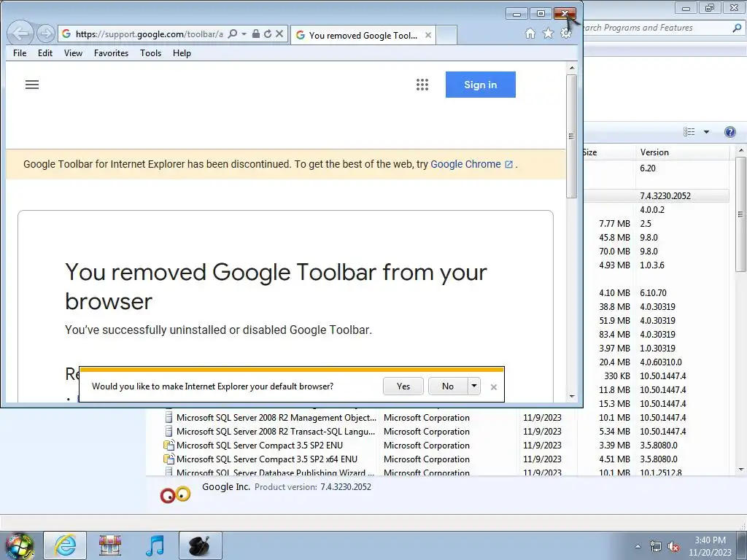Click the Internet Explorer Home icon
Image resolution: width=747 pixels, height=560 pixels.
coord(530,34)
